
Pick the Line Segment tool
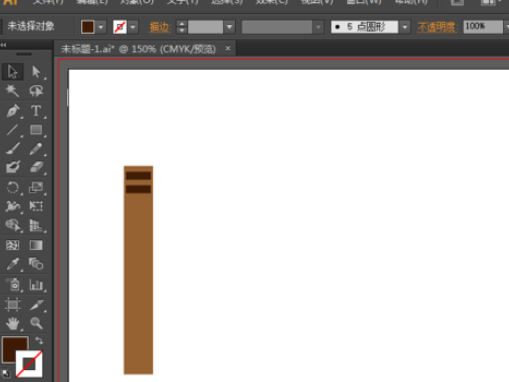13,129
